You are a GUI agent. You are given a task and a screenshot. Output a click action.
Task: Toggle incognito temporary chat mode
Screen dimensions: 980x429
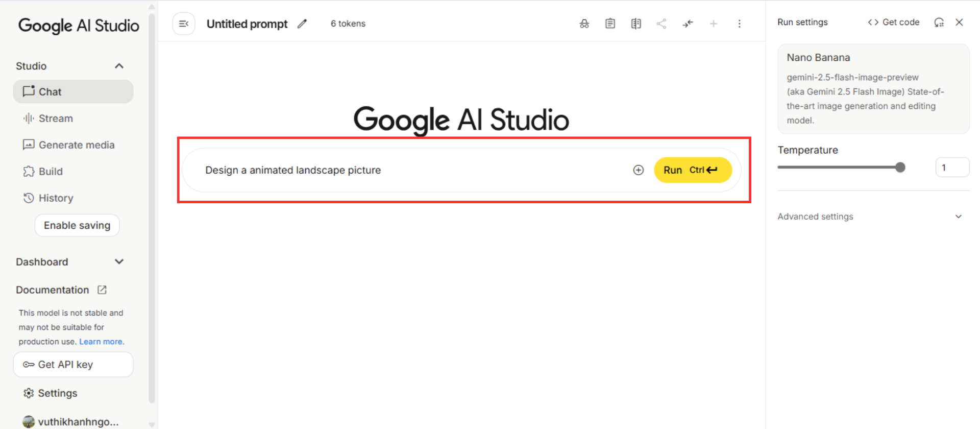584,23
